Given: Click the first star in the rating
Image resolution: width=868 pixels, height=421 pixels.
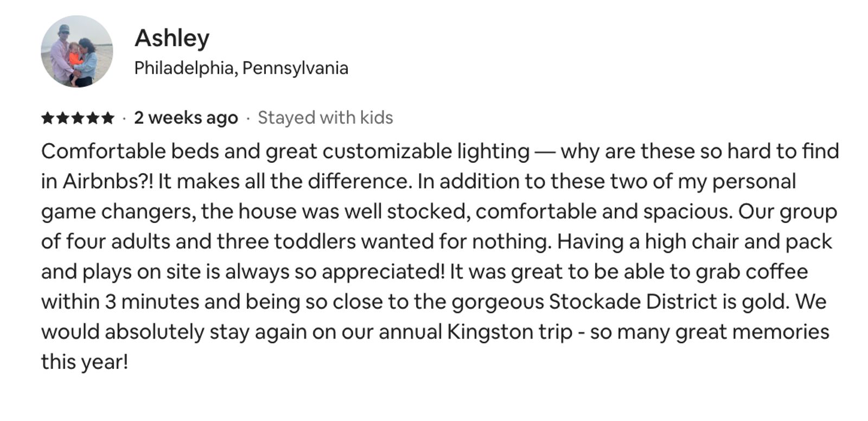Looking at the screenshot, I should [48, 118].
